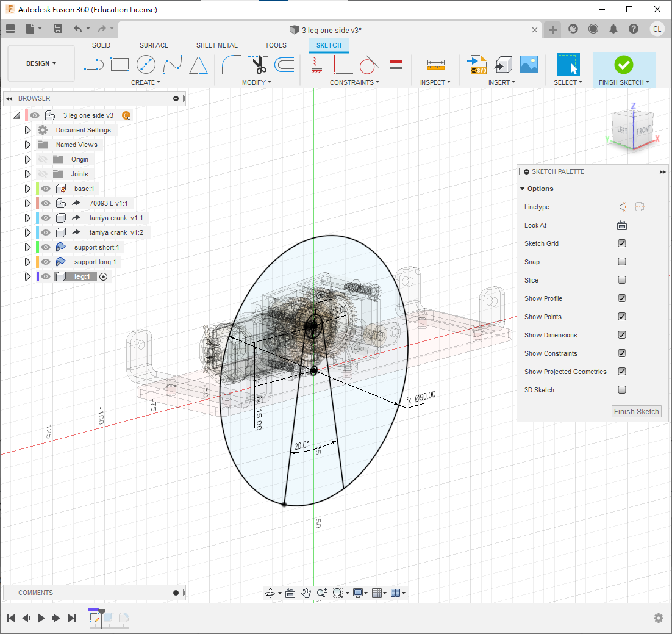Enable the 3D Sketch checkbox
Image resolution: width=672 pixels, height=634 pixels.
click(622, 390)
